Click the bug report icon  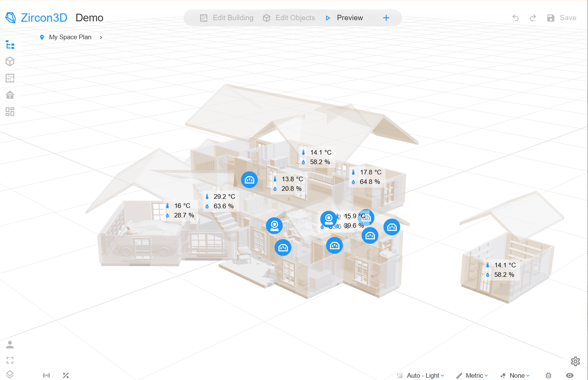click(548, 375)
